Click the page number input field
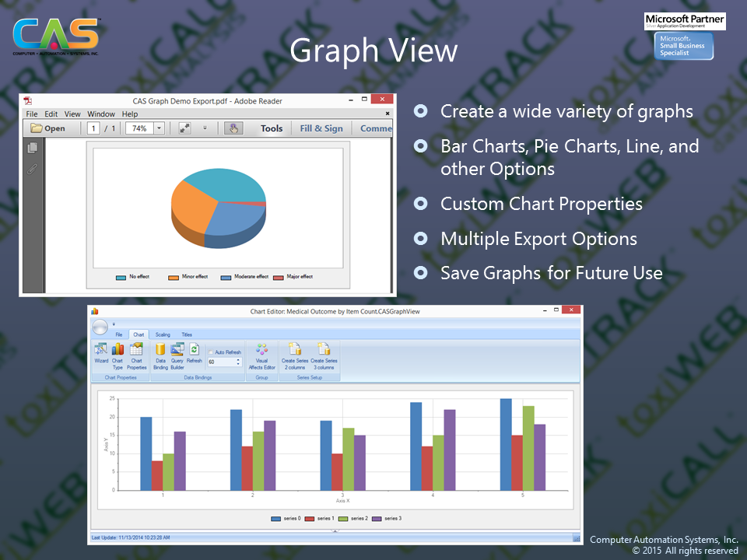The width and height of the screenshot is (747, 560). coord(93,128)
